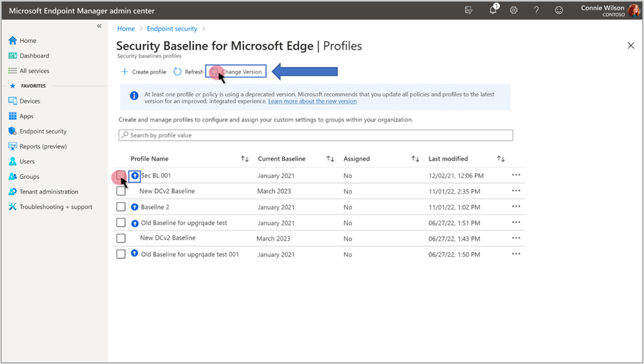Open the Home item in sidebar

22,40
